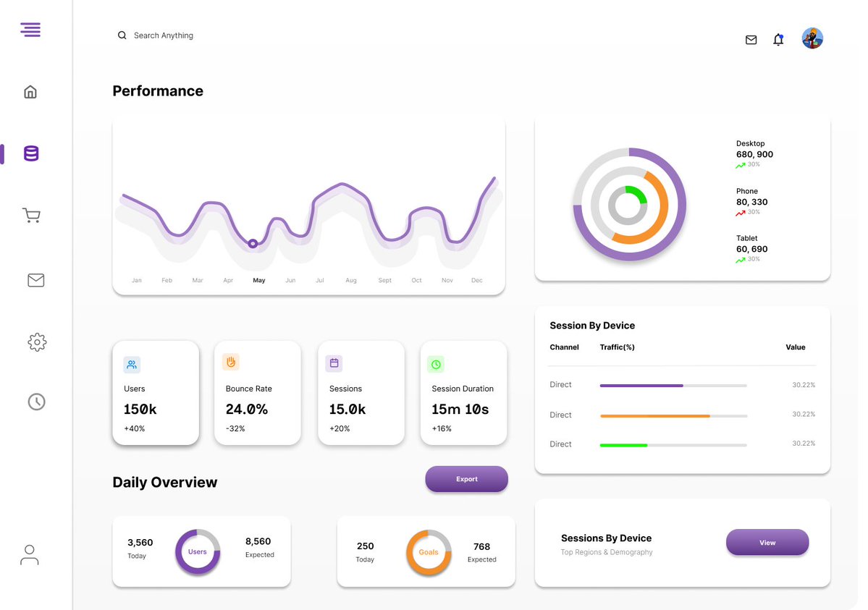This screenshot has width=868, height=610.
Task: Click the Sessions calendar icon
Action: click(334, 363)
